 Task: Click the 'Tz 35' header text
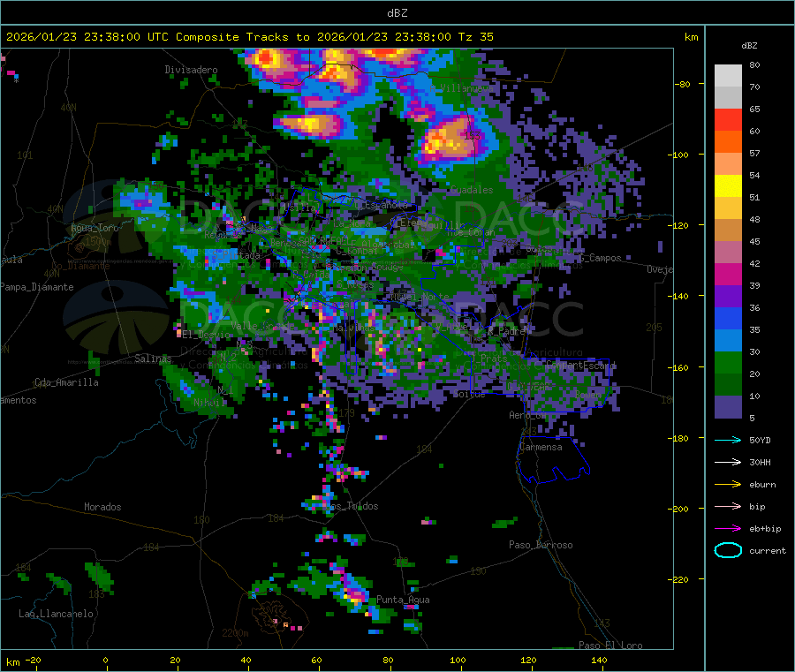(475, 37)
